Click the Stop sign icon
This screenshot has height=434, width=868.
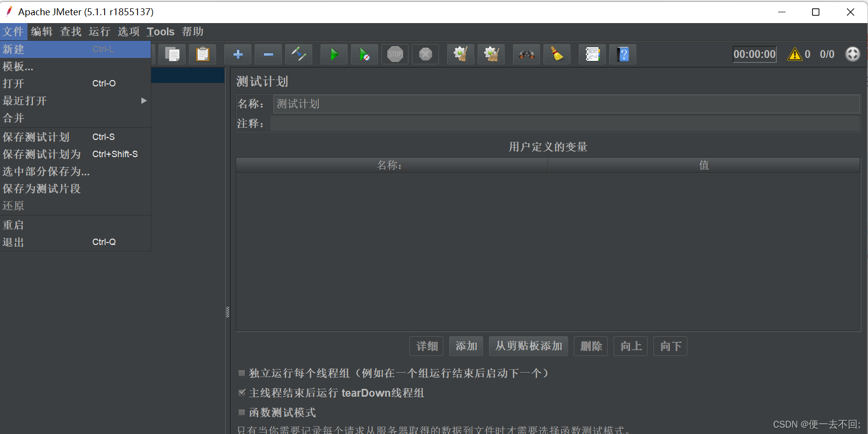click(x=395, y=54)
